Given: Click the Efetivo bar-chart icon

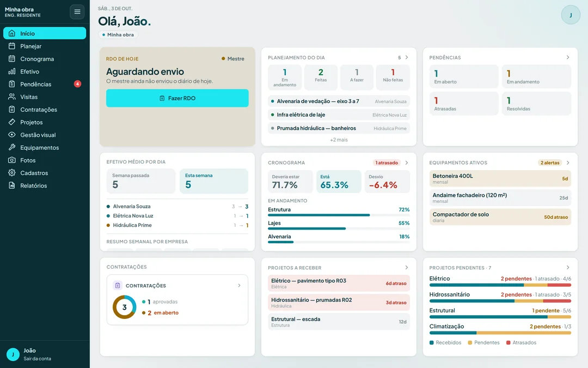Looking at the screenshot, I should click(x=12, y=71).
